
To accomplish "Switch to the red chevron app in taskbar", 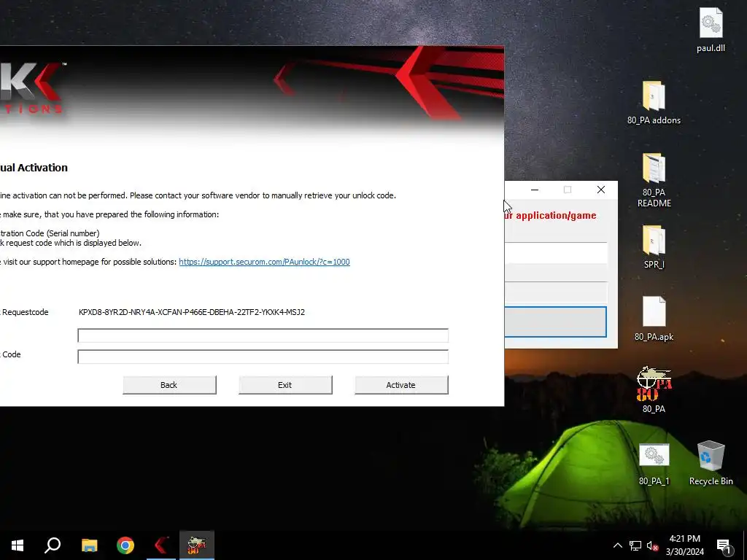I will pos(161,545).
